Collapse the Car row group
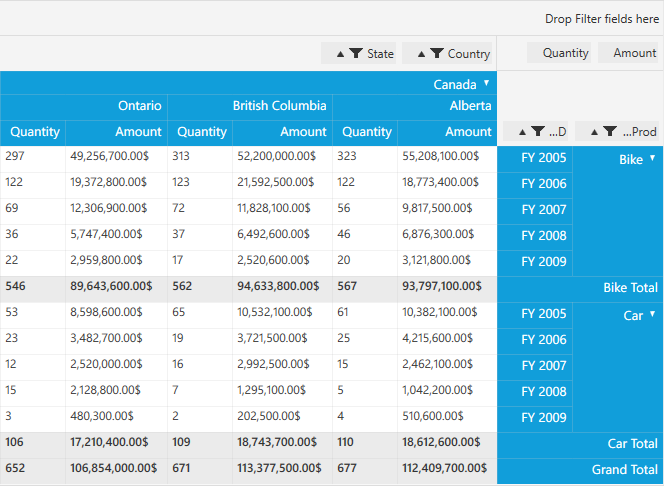The image size is (664, 486). [x=653, y=314]
